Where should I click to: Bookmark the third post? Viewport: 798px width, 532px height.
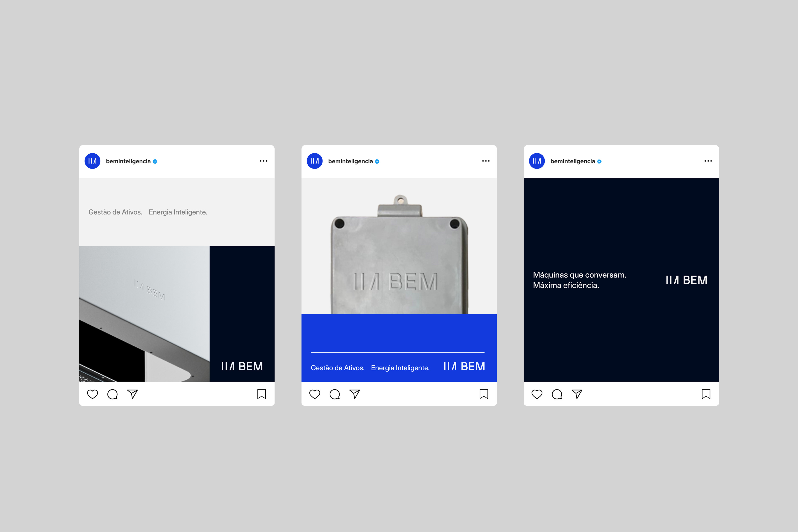[706, 394]
